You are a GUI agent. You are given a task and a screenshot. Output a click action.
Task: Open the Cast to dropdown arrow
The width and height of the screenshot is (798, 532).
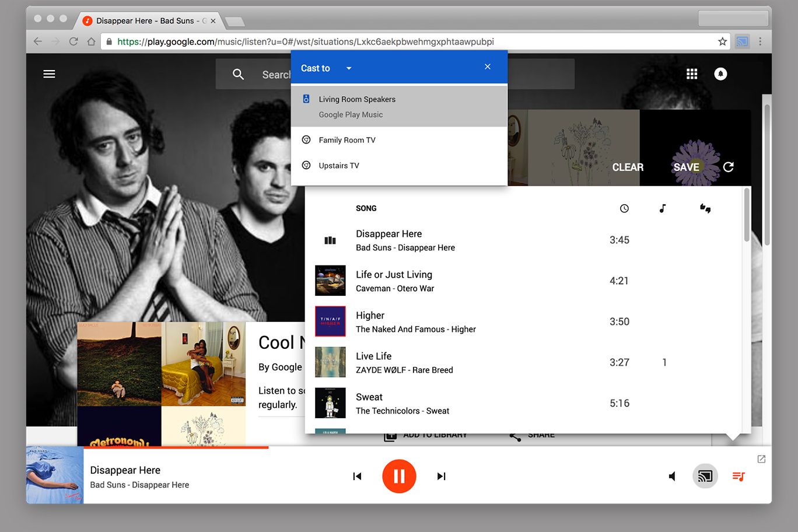[348, 68]
